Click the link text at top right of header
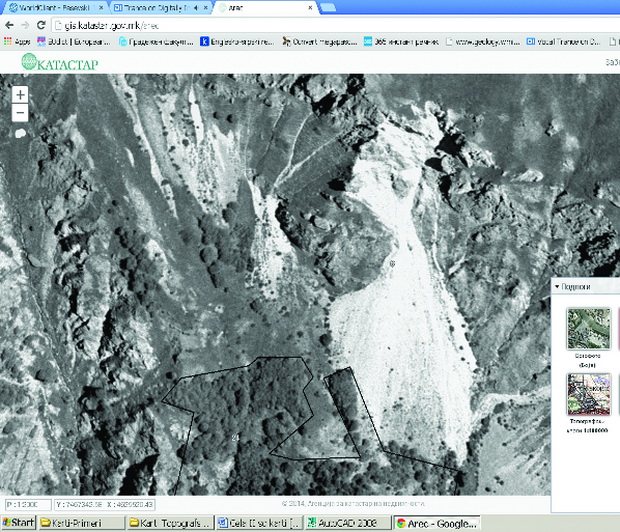Screen dimensions: 620x532 (612, 62)
